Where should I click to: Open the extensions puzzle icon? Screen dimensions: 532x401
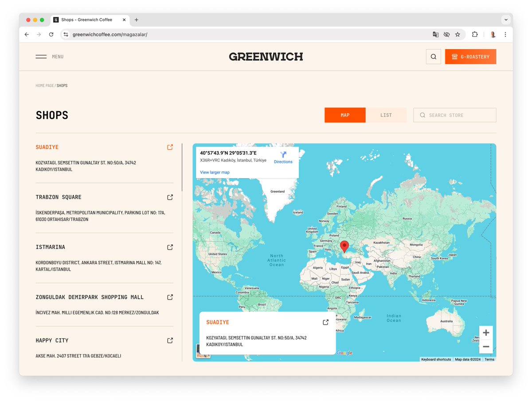(475, 34)
